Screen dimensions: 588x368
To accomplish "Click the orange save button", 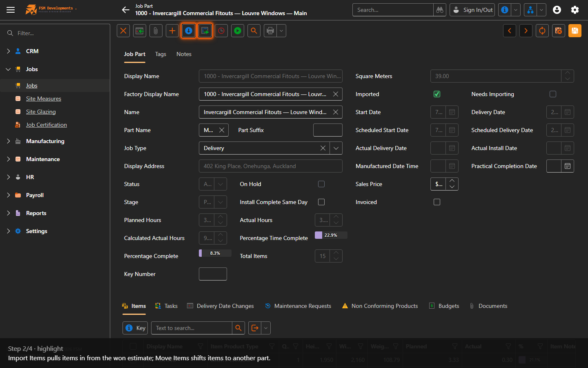I will pos(575,31).
